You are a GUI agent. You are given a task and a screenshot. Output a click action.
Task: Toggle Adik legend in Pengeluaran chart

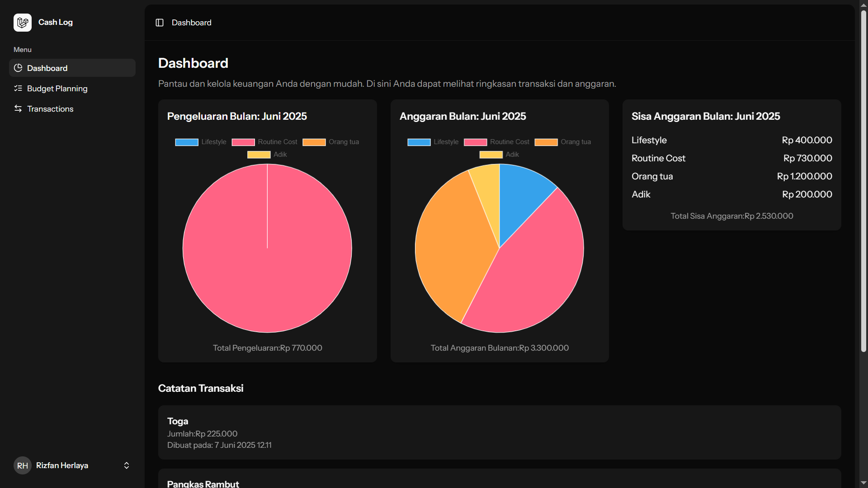[267, 155]
